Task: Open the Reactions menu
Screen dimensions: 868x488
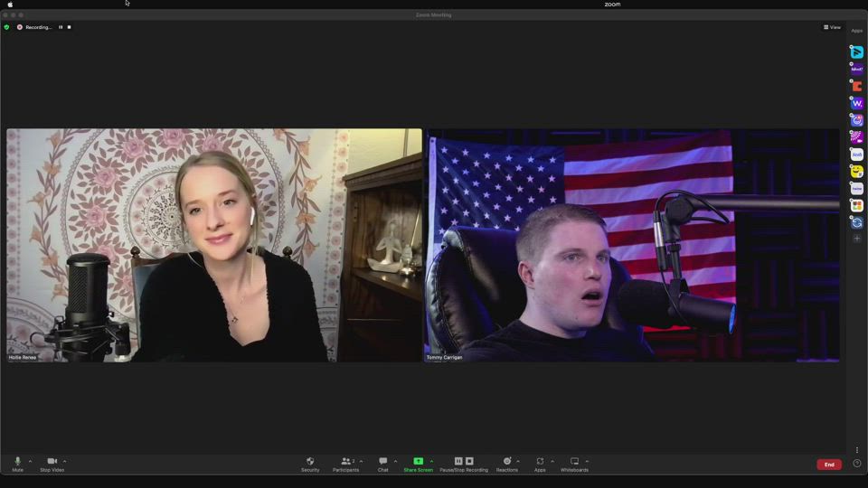Action: [x=506, y=464]
